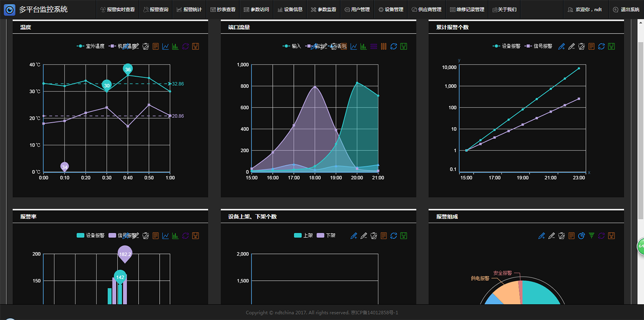Enable tiled view in 端口流量 chart
The height and width of the screenshot is (320, 644).
[383, 46]
